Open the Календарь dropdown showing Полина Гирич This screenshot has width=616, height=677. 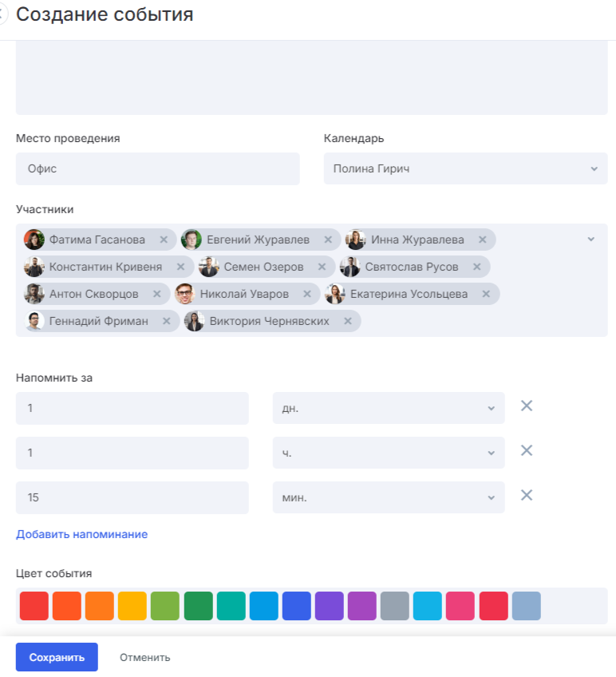[465, 168]
